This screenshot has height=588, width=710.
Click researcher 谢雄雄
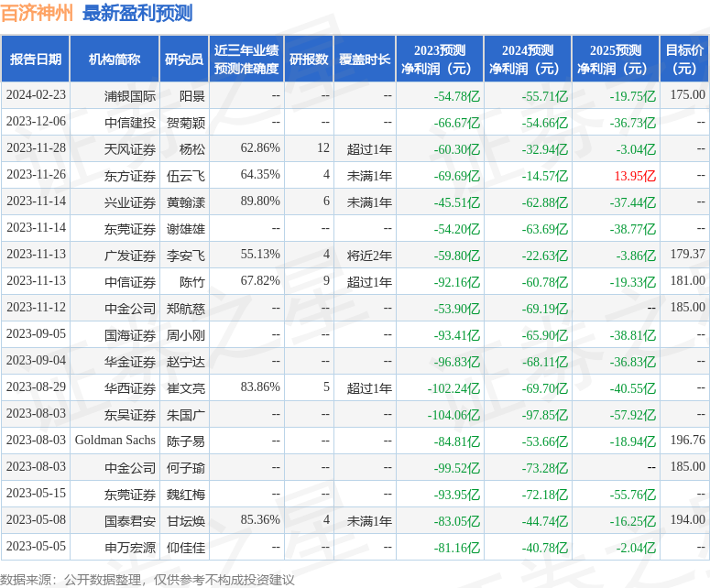[x=186, y=229]
